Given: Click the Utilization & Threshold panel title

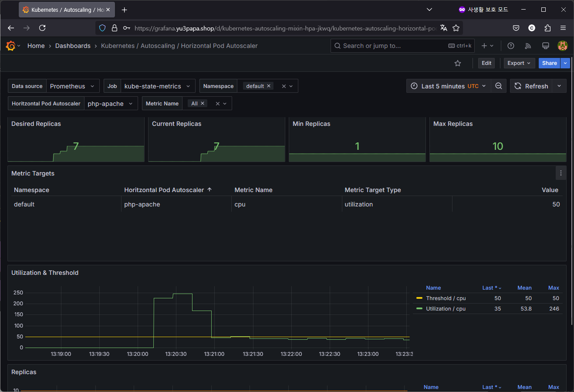Looking at the screenshot, I should click(x=45, y=273).
